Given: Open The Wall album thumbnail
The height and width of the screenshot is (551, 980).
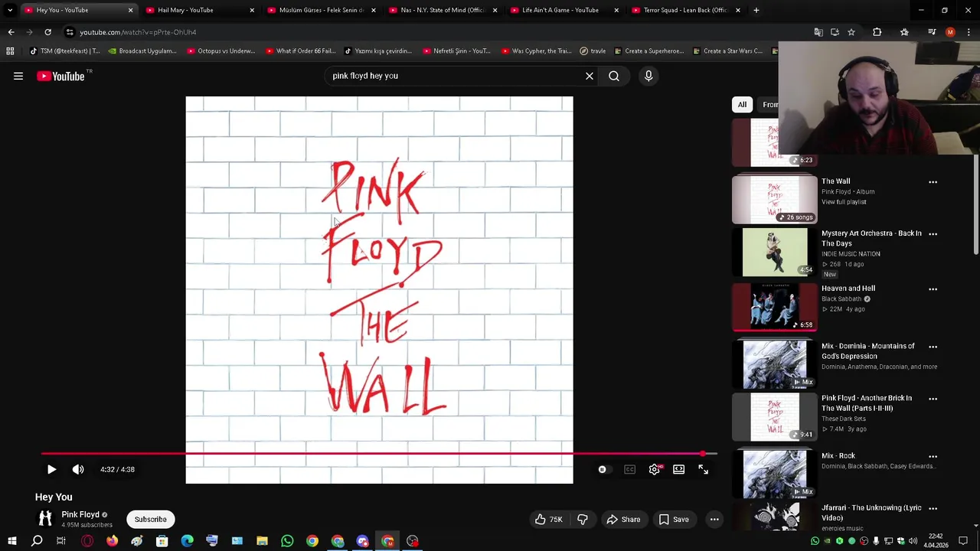Looking at the screenshot, I should (775, 199).
